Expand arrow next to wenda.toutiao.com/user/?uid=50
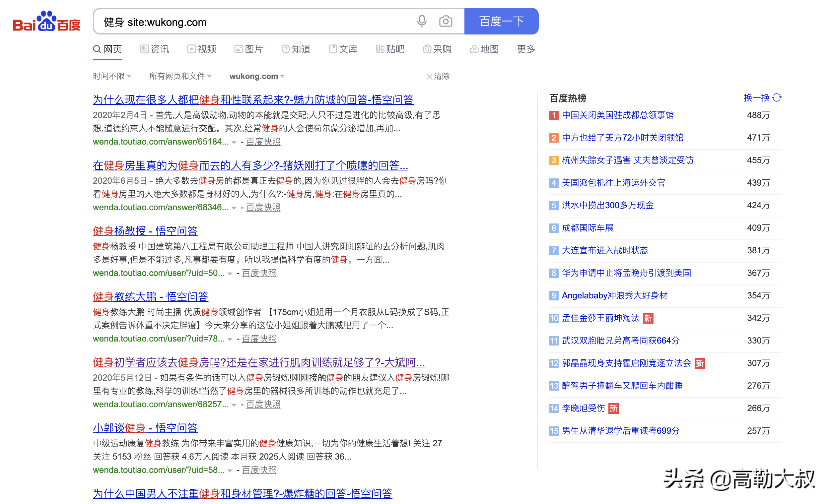 (x=230, y=274)
